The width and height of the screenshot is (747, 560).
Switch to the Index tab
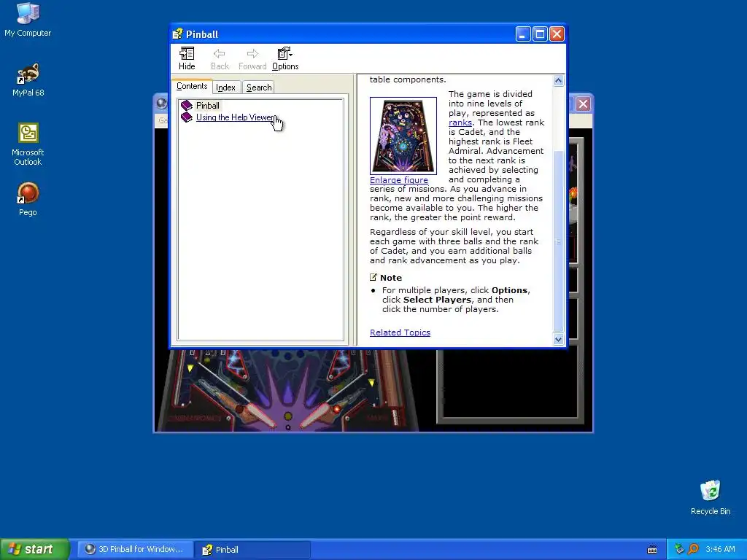(x=226, y=87)
